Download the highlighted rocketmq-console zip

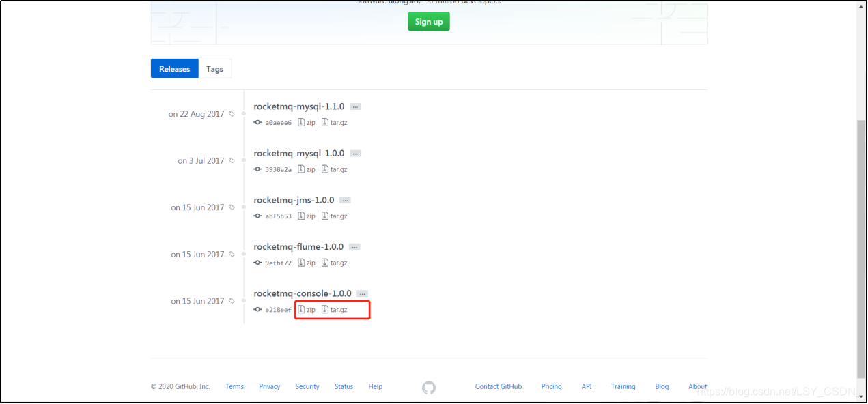coord(307,309)
